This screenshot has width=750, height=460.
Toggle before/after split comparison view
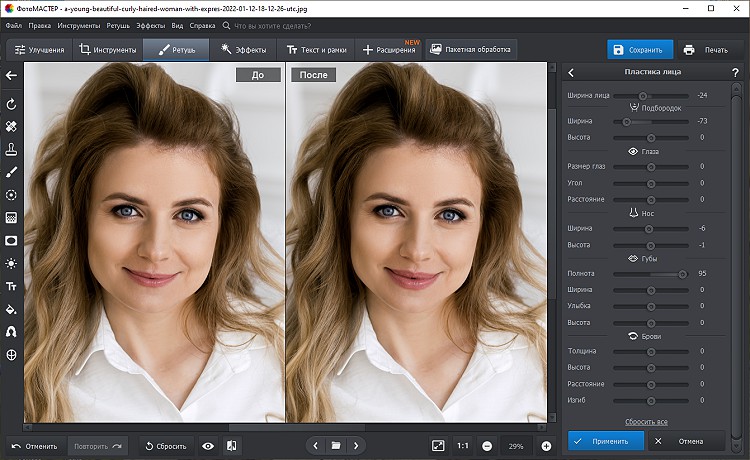(232, 445)
